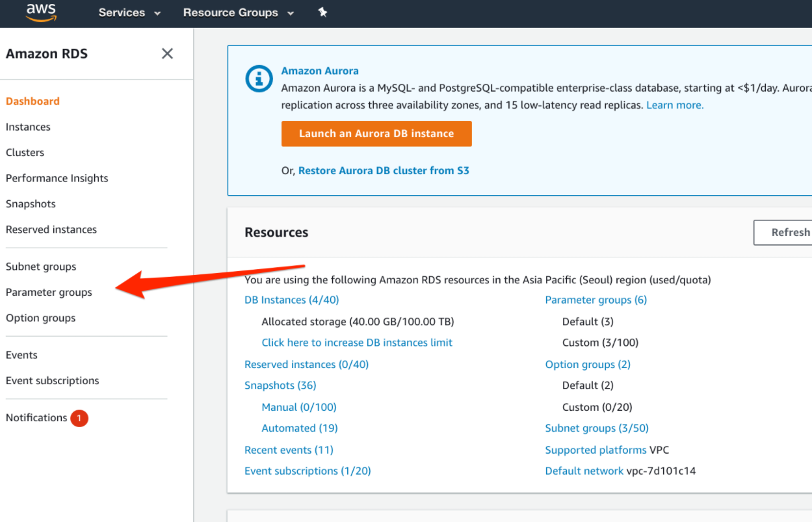This screenshot has height=522, width=812.
Task: Open Snapshots (36) resource link
Action: click(x=280, y=385)
